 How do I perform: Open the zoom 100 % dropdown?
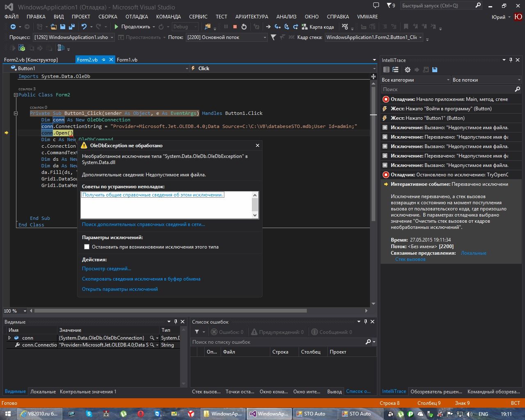tap(25, 311)
